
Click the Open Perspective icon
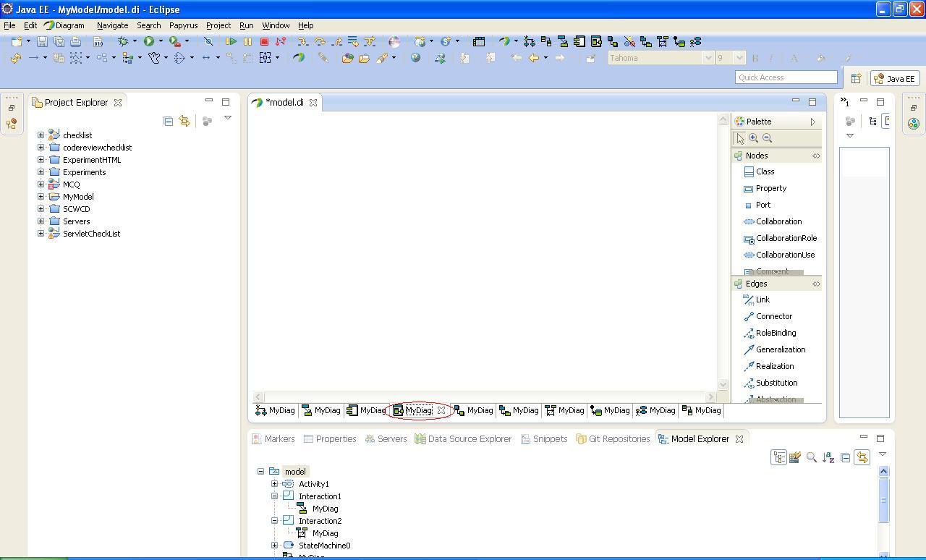pos(856,78)
